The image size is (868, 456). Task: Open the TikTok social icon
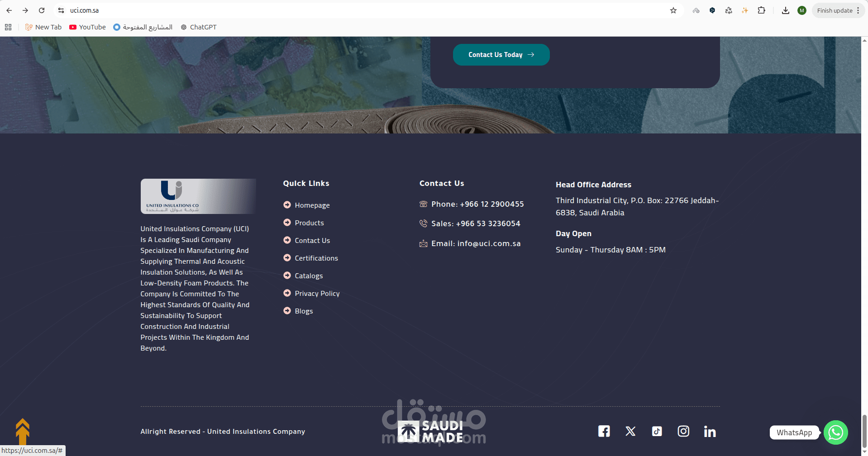coord(657,431)
